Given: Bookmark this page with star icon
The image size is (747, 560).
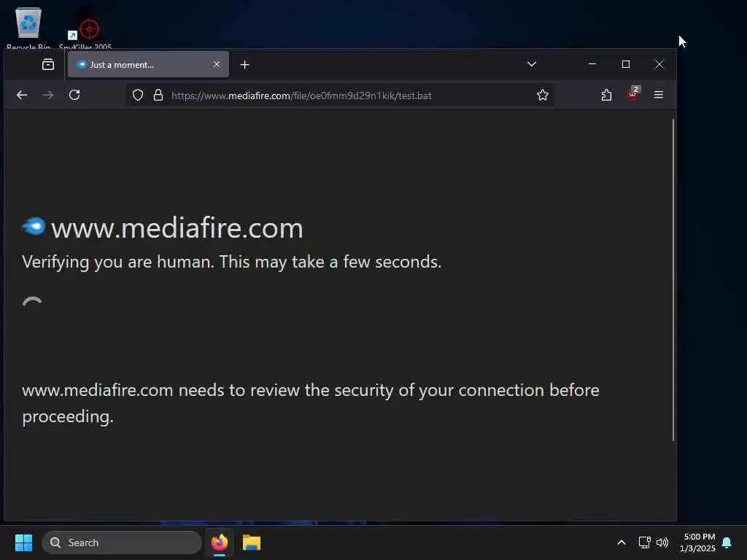Looking at the screenshot, I should tap(542, 96).
